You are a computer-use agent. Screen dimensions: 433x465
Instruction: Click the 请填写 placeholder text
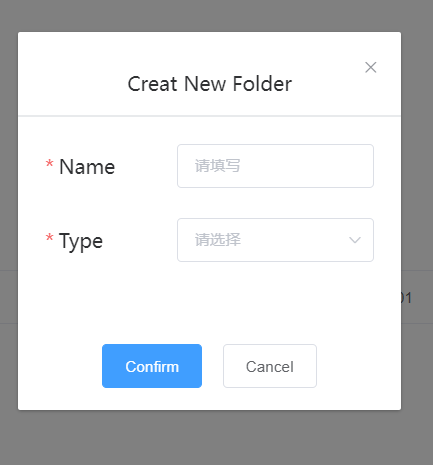(217, 166)
